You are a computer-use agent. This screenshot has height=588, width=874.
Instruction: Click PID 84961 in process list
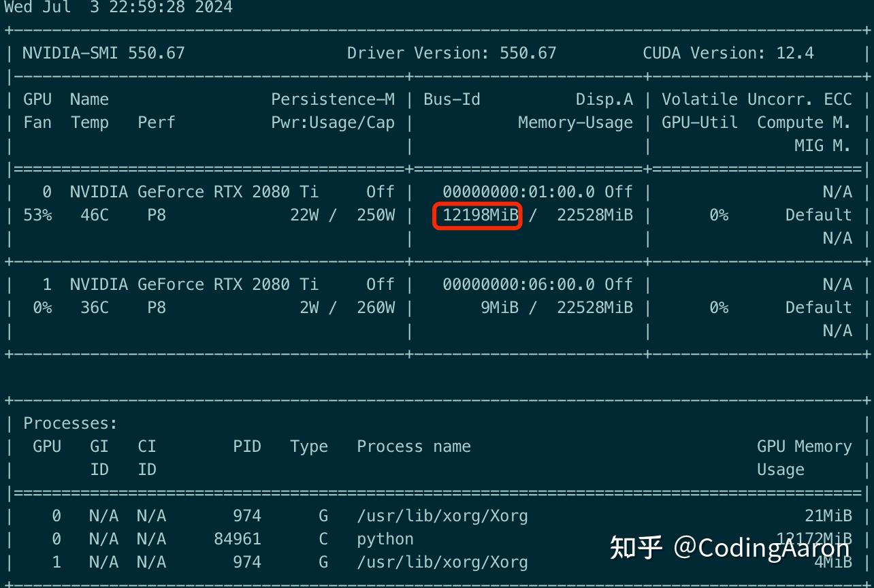tap(238, 540)
